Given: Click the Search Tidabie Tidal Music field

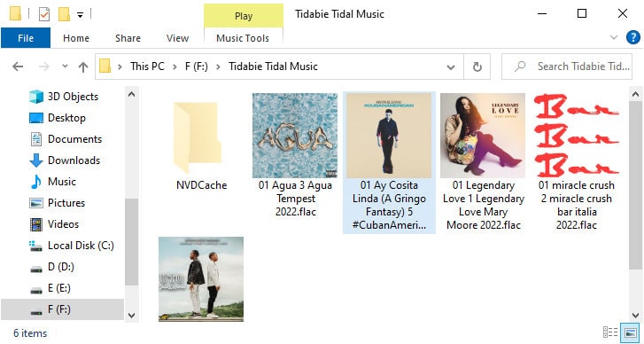Looking at the screenshot, I should tap(567, 66).
